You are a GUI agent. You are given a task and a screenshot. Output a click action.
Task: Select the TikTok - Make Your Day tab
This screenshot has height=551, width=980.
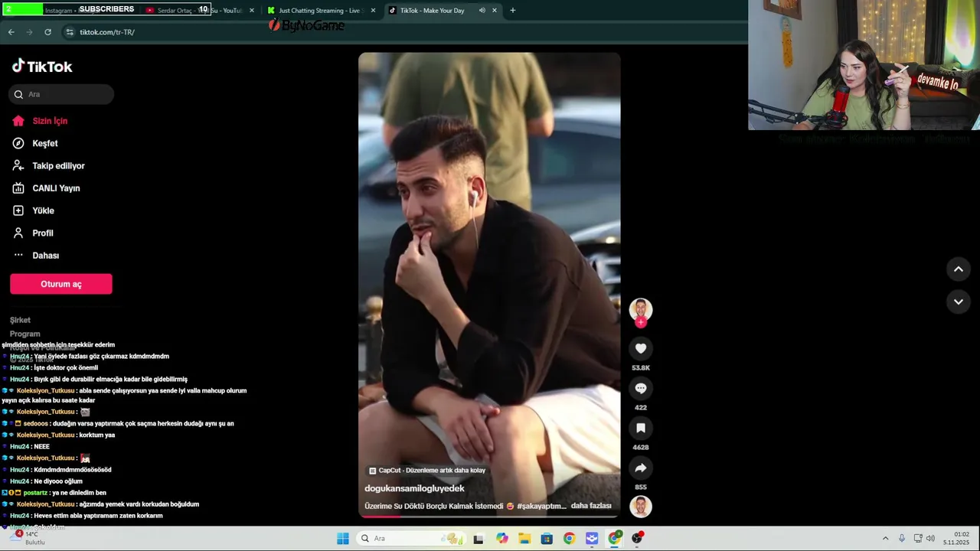point(432,11)
